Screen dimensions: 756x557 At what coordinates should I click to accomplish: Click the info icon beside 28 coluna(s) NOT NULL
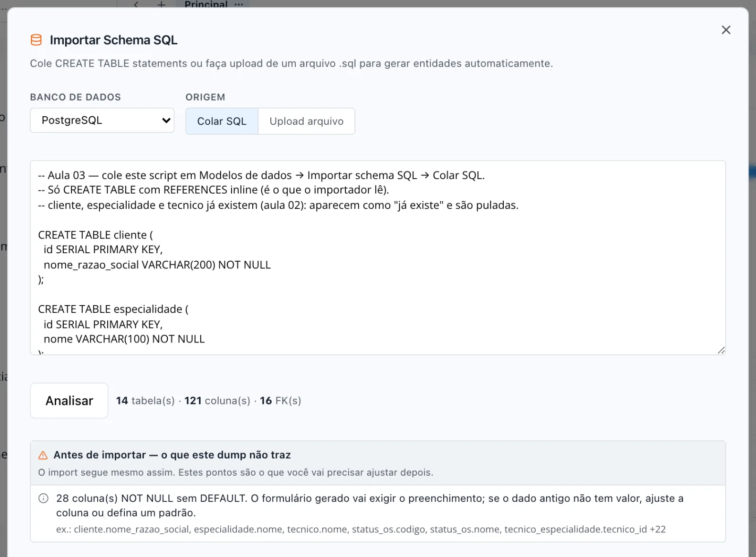43,498
